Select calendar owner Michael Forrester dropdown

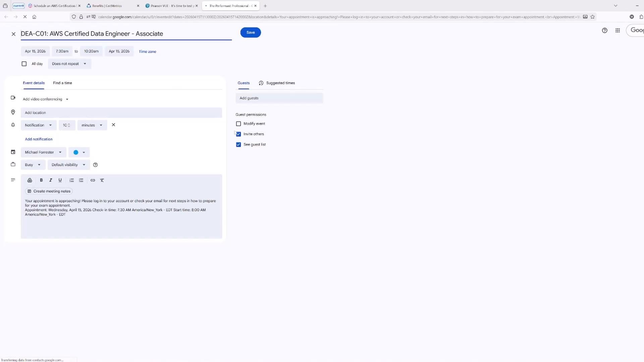tap(44, 152)
